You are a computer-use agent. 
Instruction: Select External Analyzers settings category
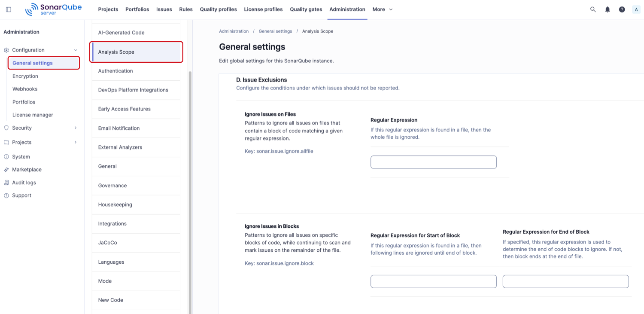[x=136, y=147]
